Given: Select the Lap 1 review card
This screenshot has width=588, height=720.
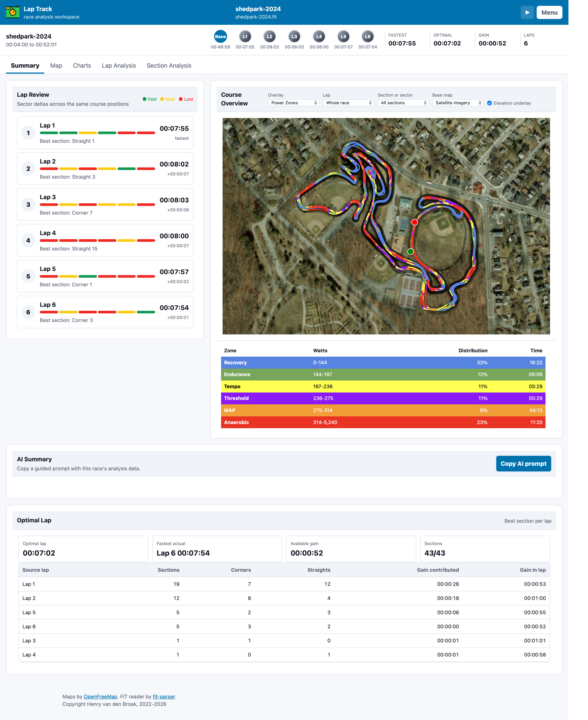Looking at the screenshot, I should pos(105,133).
